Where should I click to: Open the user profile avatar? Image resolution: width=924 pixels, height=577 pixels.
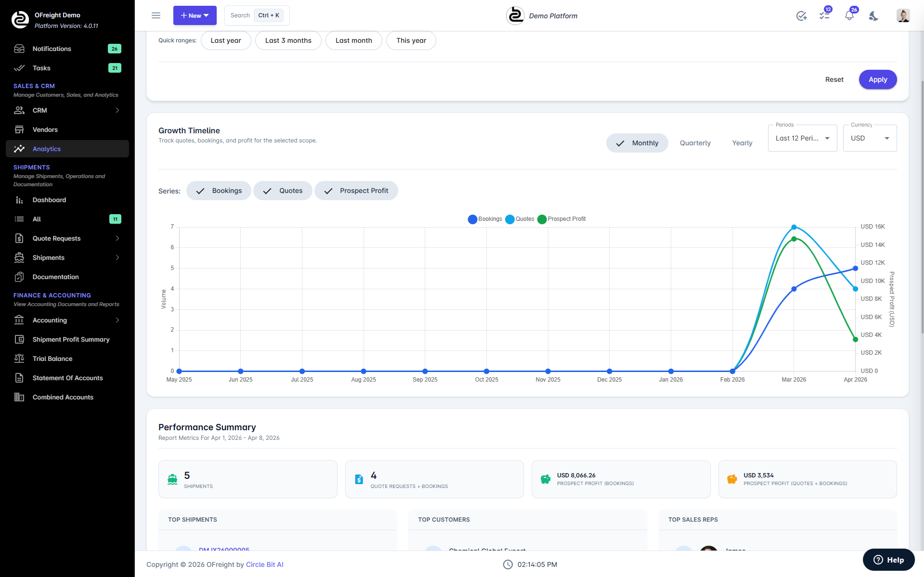coord(903,15)
